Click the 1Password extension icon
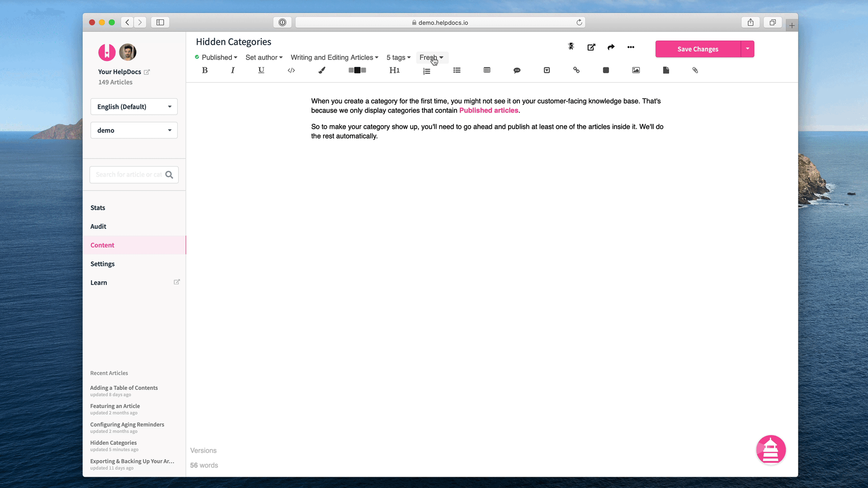The image size is (868, 488). pyautogui.click(x=283, y=22)
